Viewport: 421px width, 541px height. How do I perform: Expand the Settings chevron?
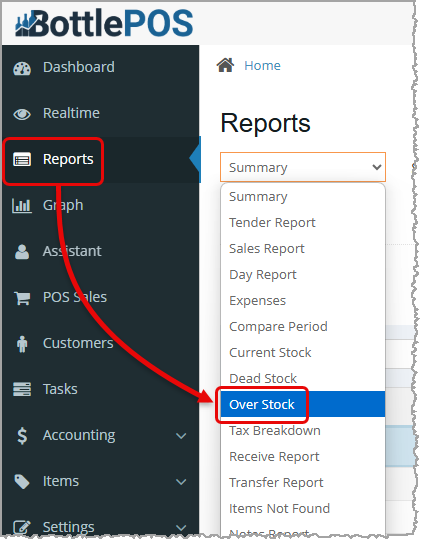point(181,528)
